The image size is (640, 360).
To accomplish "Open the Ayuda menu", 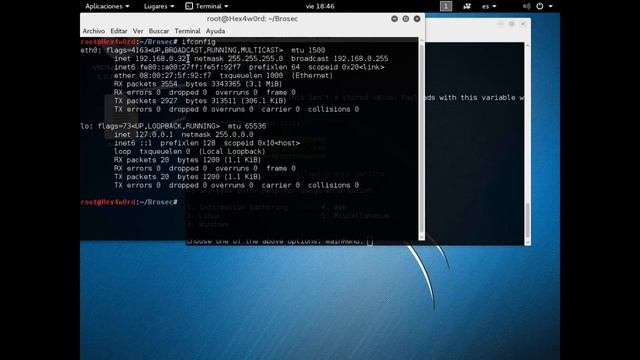I will click(x=215, y=31).
